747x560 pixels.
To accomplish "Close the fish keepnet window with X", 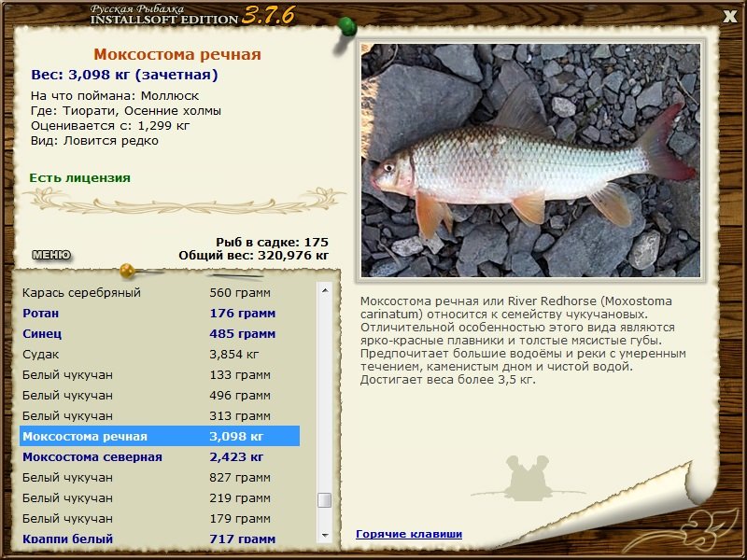I will pos(729,17).
